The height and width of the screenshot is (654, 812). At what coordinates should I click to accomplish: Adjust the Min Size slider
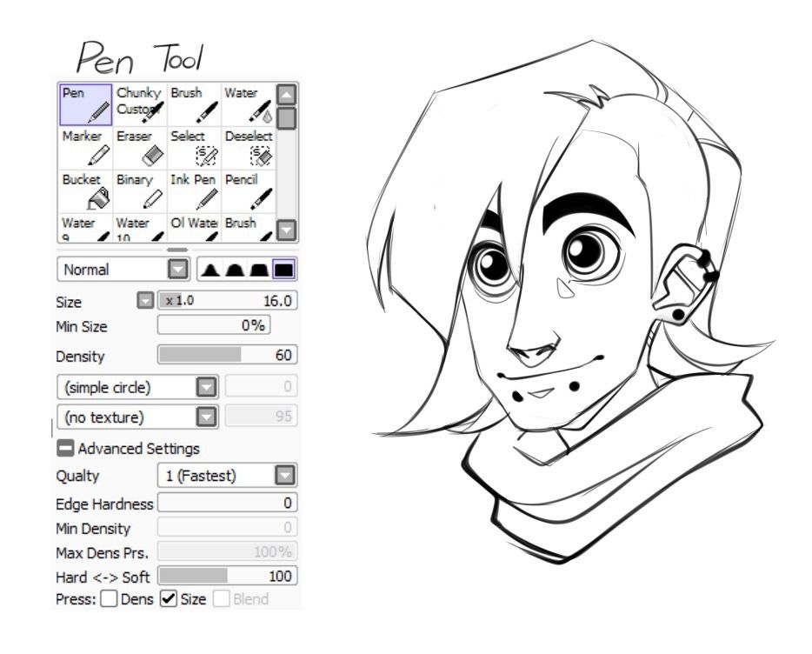(x=214, y=325)
